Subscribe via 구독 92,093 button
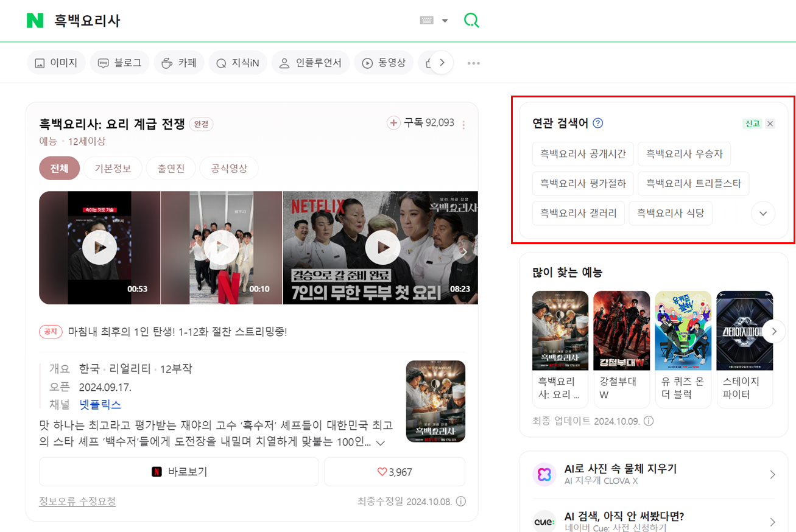Image resolution: width=796 pixels, height=532 pixels. pyautogui.click(x=421, y=123)
